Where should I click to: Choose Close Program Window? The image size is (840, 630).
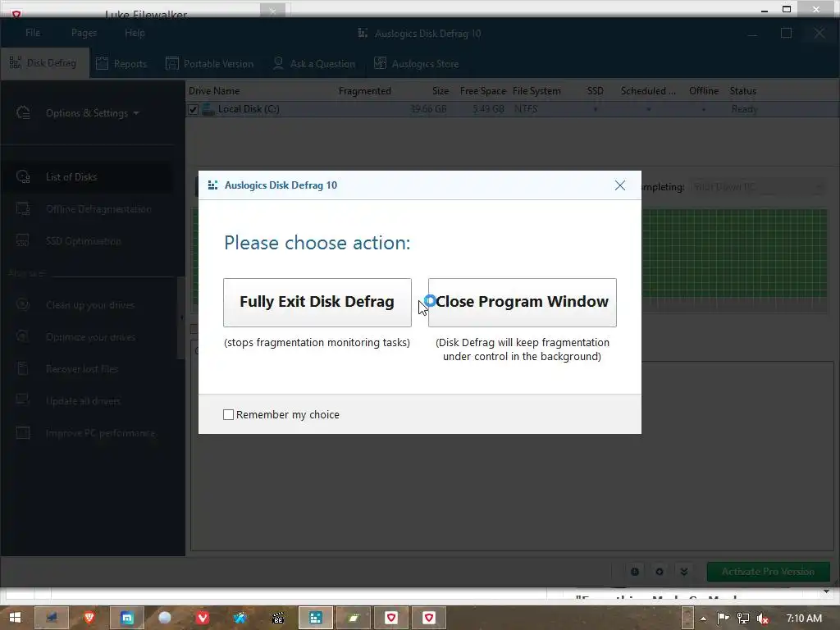(x=523, y=302)
